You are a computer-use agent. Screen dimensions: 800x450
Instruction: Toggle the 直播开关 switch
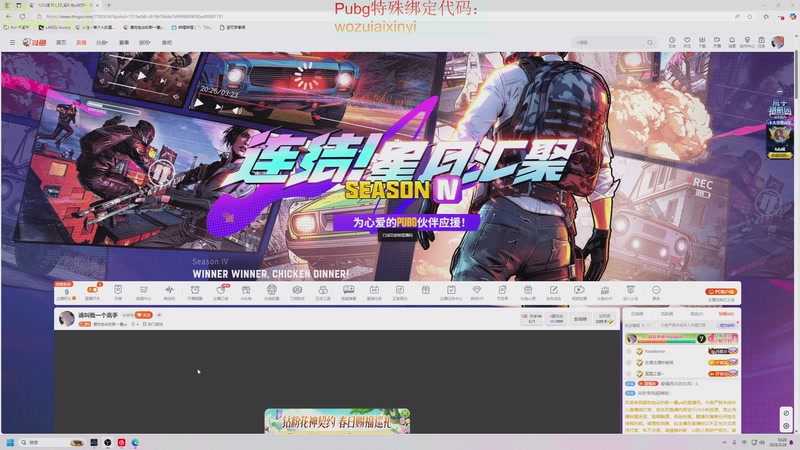92,292
